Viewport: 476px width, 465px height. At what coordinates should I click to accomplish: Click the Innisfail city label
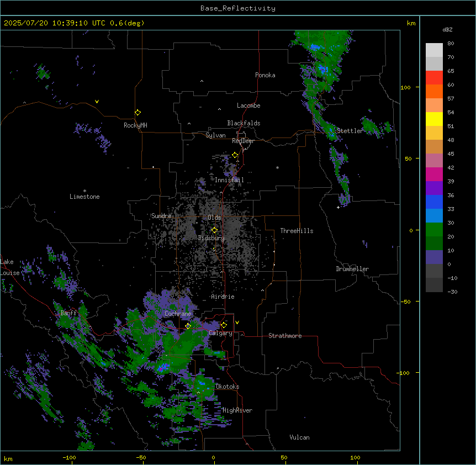coord(229,180)
